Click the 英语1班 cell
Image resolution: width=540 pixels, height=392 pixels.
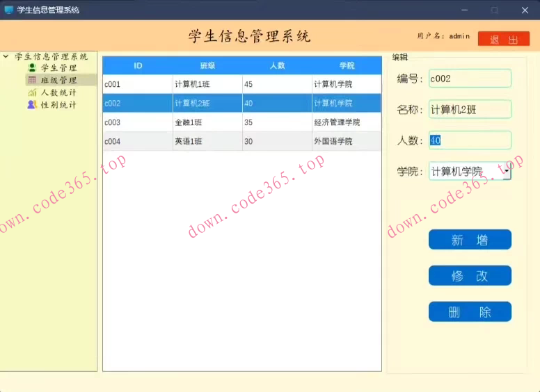207,141
